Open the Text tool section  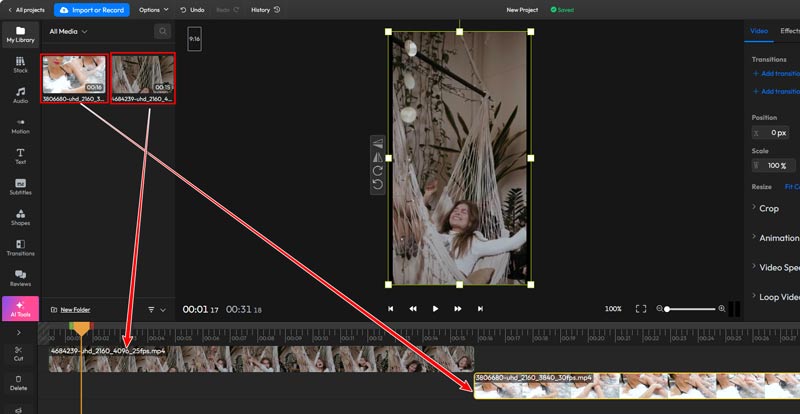(20, 156)
